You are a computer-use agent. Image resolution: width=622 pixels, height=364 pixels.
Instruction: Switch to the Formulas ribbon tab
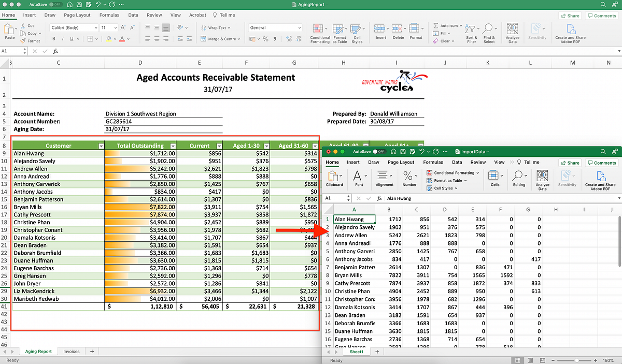pos(109,15)
